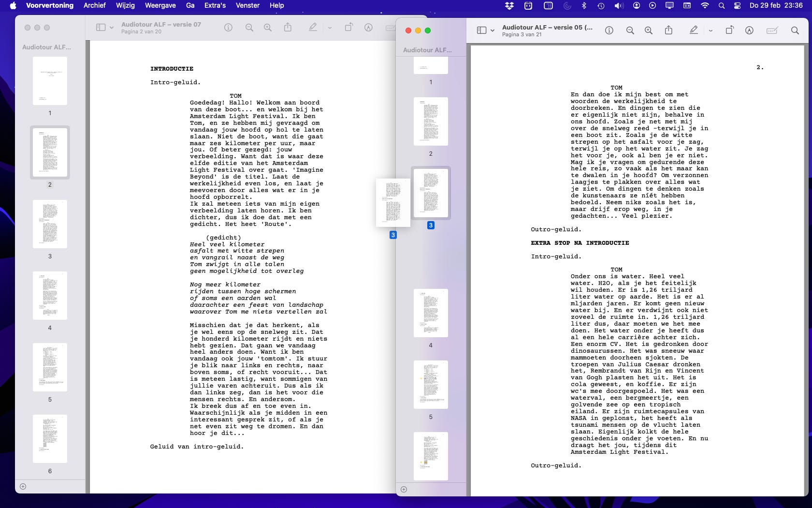Open the Wijzig menu

(x=125, y=5)
